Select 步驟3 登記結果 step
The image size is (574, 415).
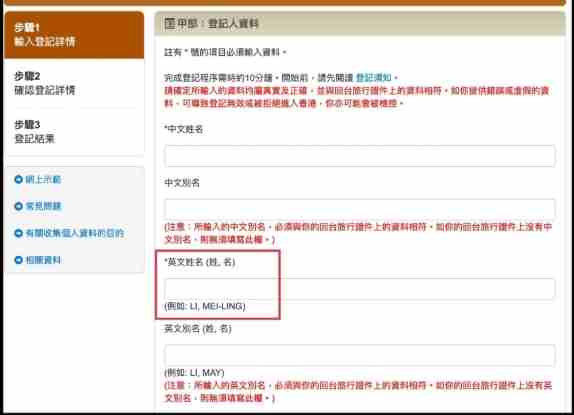pyautogui.click(x=74, y=131)
